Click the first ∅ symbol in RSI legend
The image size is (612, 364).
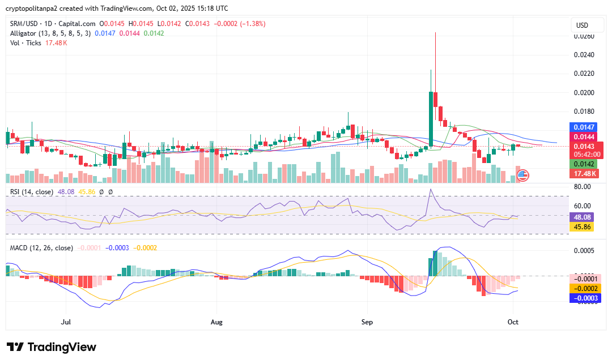pyautogui.click(x=101, y=192)
